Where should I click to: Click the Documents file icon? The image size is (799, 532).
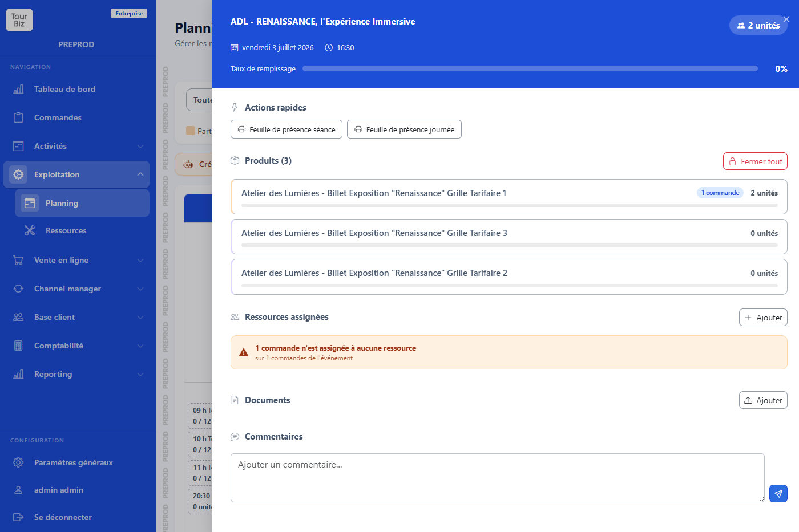235,400
